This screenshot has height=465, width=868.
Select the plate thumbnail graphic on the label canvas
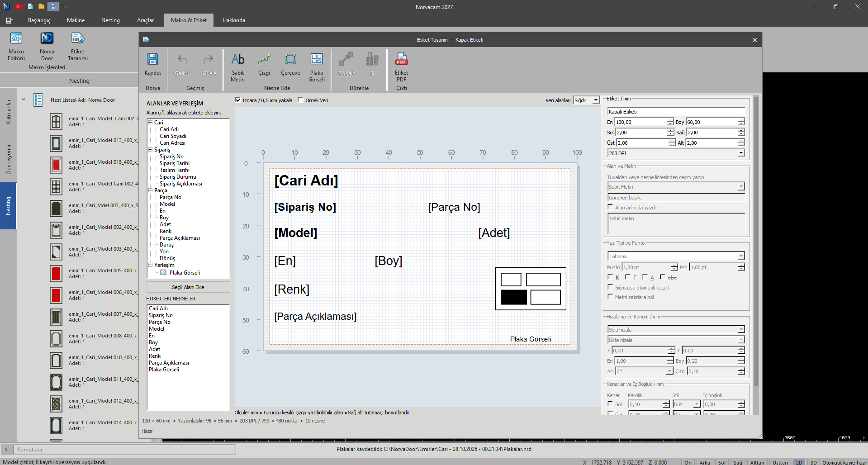tap(531, 289)
